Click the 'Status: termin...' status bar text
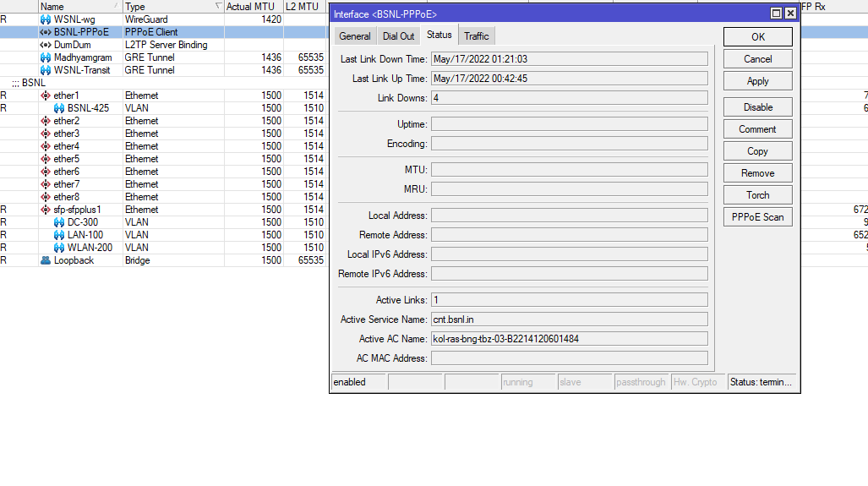The height and width of the screenshot is (486, 868). [761, 382]
